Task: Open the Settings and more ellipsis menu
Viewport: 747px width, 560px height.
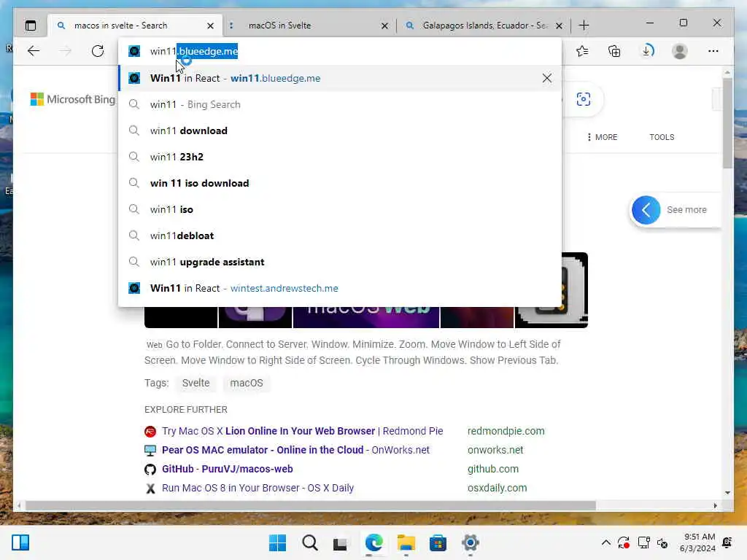Action: (713, 51)
